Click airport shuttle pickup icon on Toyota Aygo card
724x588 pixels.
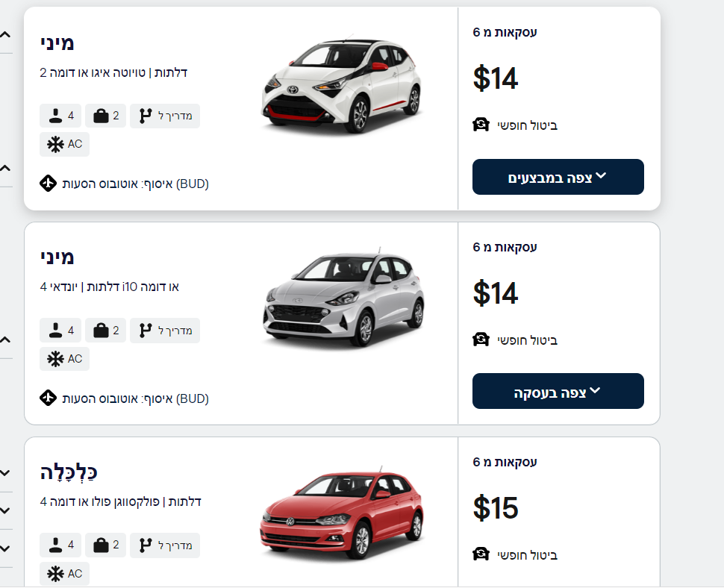point(49,184)
